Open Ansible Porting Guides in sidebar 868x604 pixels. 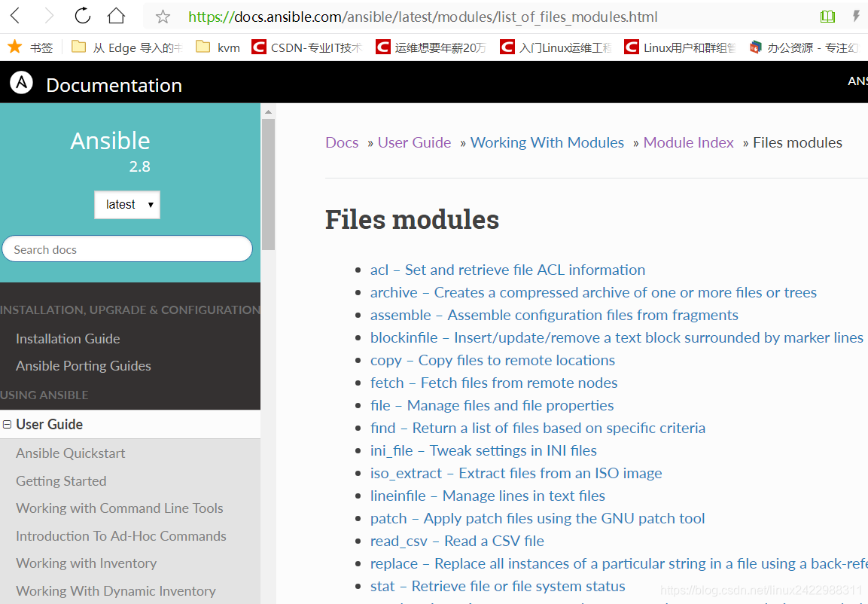84,366
